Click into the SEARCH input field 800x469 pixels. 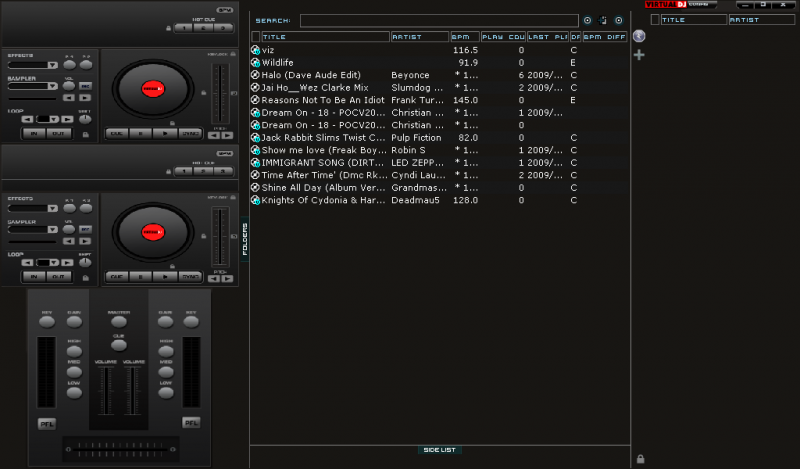tap(439, 20)
